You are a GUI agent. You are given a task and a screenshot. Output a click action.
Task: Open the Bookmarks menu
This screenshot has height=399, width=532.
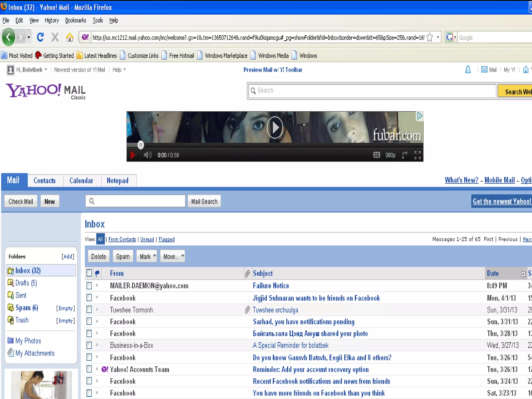coord(75,20)
